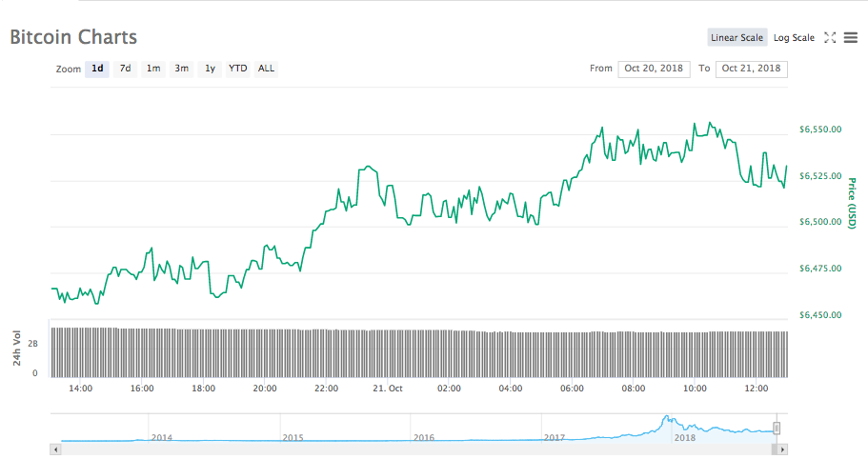Edit the From date field Oct 20, 2018
The width and height of the screenshot is (868, 459).
(654, 69)
